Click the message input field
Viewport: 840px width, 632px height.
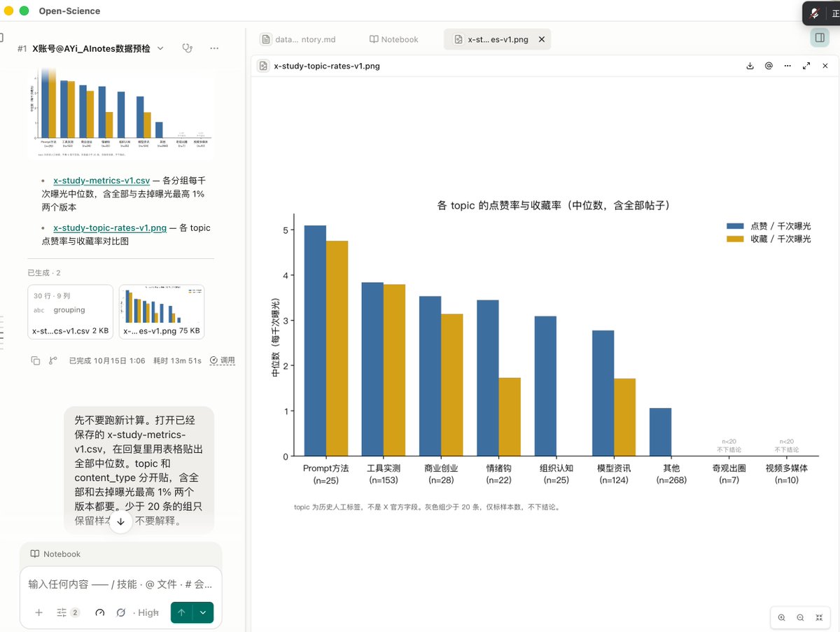(120, 584)
